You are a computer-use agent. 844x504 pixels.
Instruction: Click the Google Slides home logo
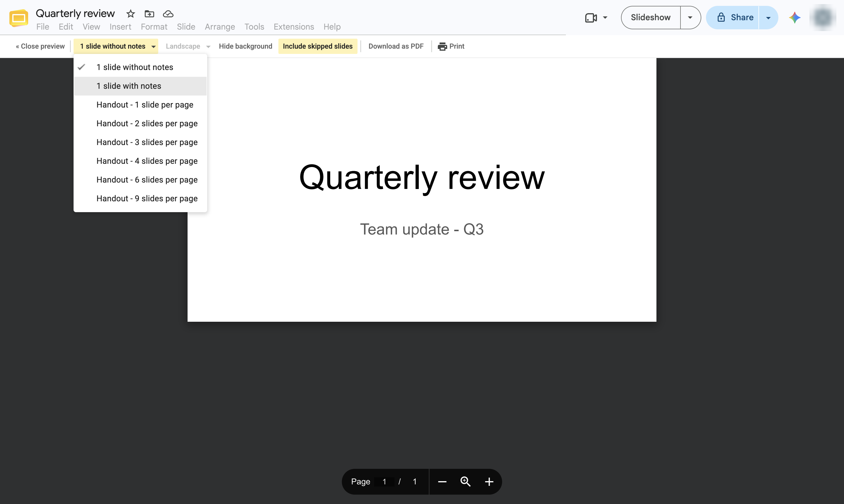(x=19, y=18)
